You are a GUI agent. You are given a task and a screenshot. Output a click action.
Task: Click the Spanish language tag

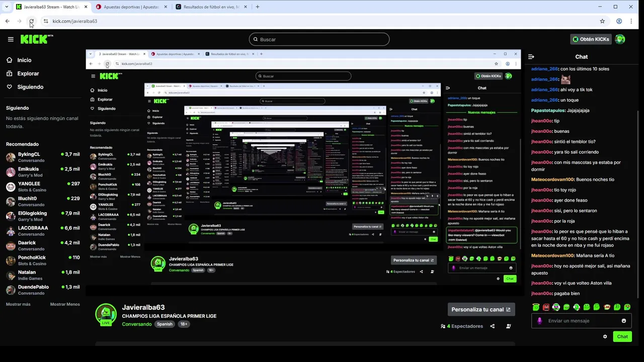tap(165, 324)
